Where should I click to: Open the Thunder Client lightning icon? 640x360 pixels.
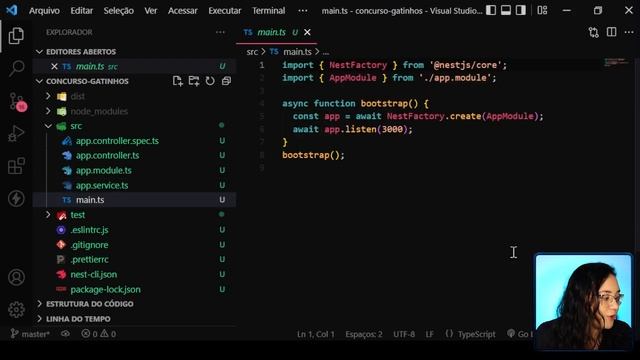tap(16, 199)
